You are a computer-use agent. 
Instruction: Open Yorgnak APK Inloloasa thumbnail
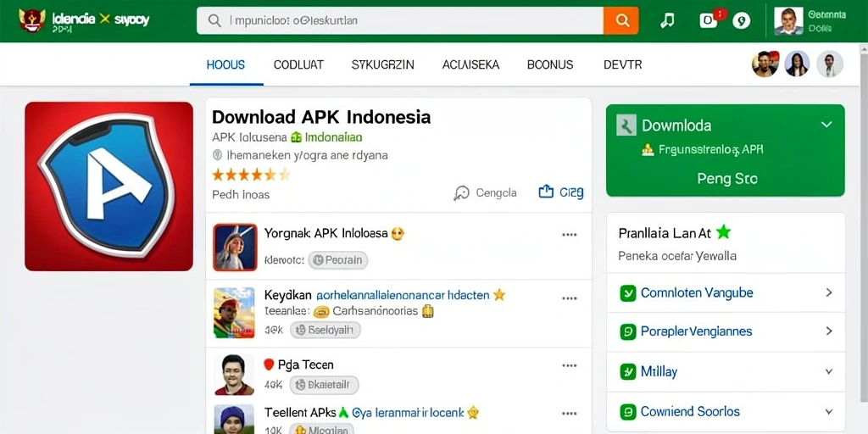coord(235,247)
